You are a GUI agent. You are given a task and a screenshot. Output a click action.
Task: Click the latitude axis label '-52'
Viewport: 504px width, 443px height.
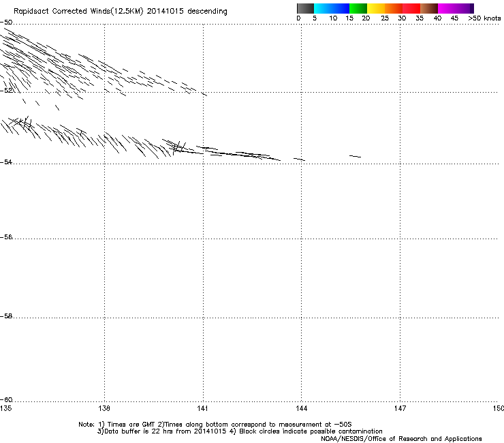(6, 91)
